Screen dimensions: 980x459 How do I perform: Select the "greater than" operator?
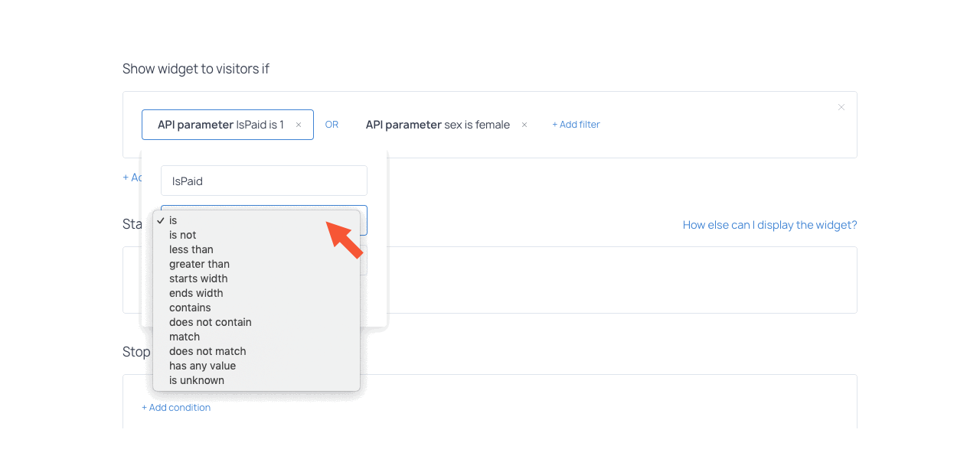point(199,264)
